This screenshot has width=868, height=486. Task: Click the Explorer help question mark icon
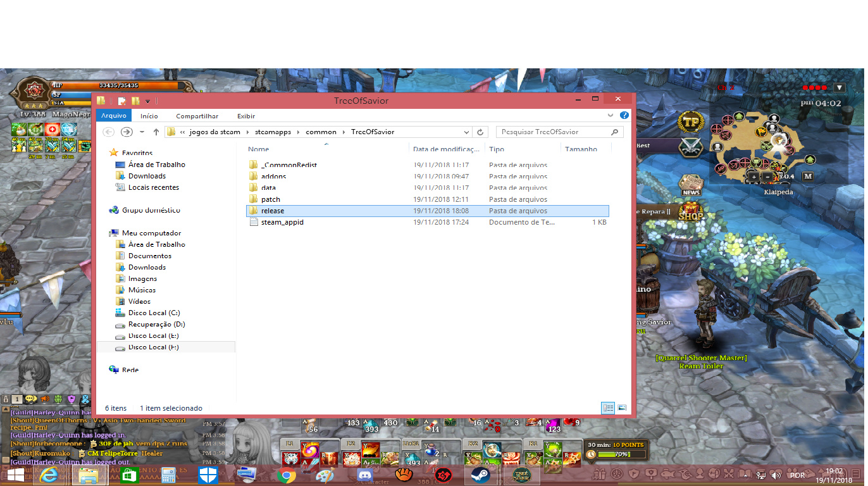click(x=624, y=116)
